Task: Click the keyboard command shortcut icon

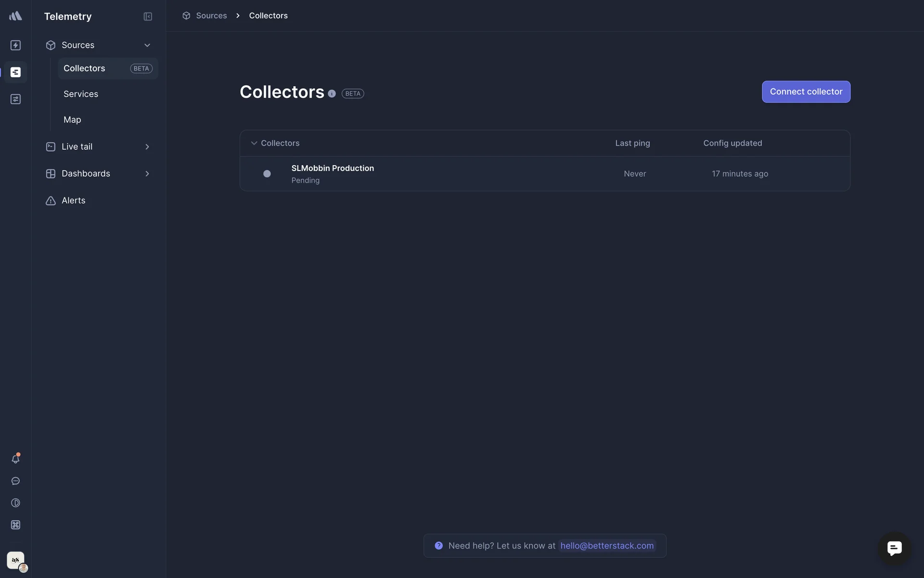Action: (15, 525)
